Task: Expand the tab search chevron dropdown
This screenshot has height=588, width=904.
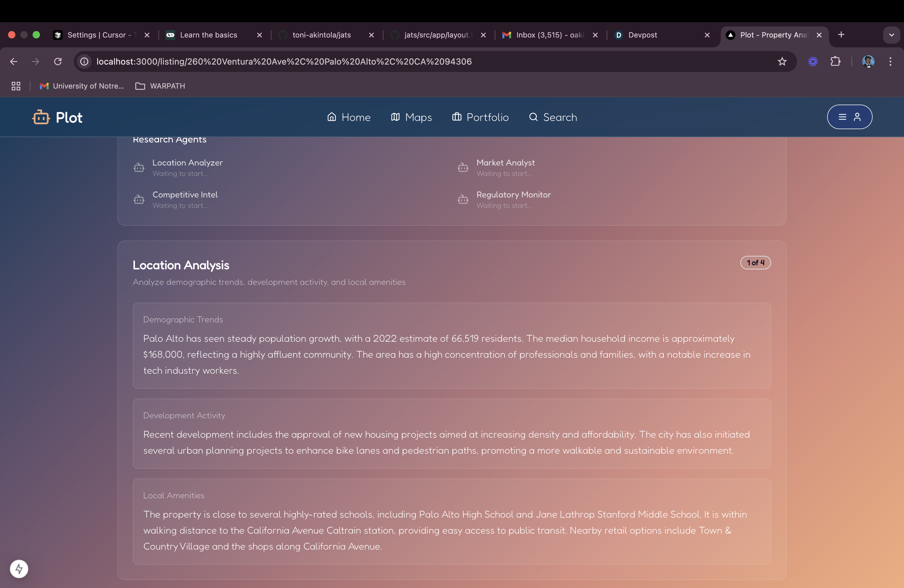Action: click(891, 35)
